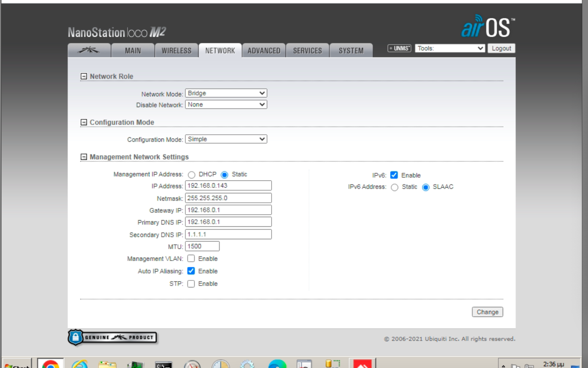Switch to the WIRELESS tab

[176, 50]
